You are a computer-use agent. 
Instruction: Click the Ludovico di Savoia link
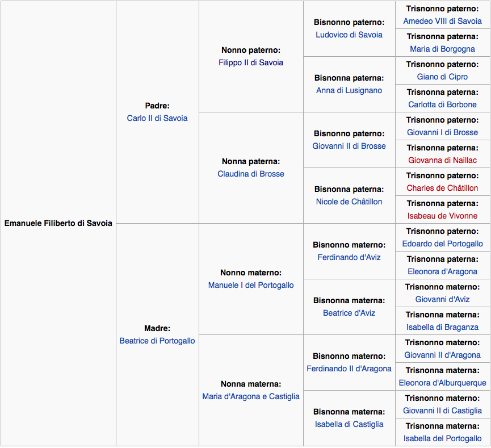[349, 35]
